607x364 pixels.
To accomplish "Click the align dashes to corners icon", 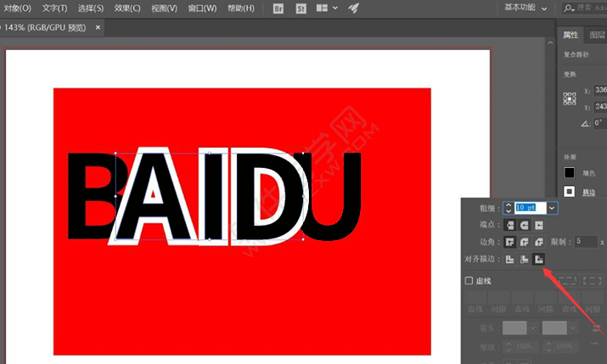I will [592, 281].
